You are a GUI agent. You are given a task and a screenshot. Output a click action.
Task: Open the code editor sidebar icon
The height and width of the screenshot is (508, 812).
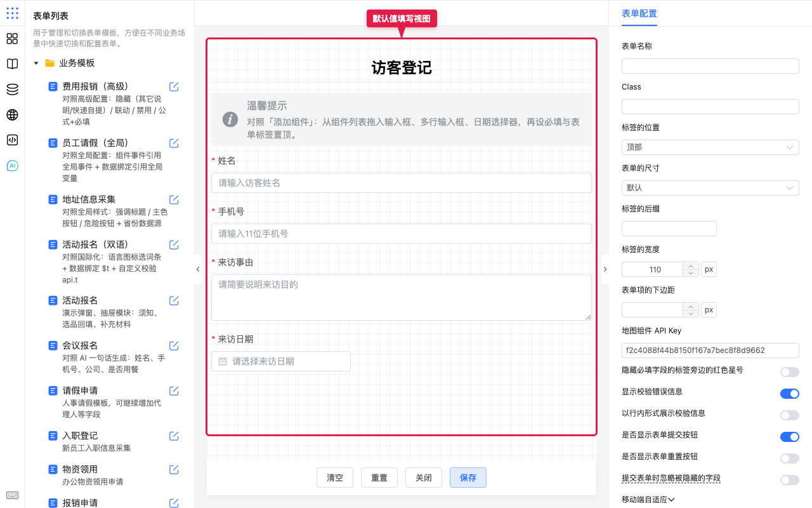click(12, 140)
